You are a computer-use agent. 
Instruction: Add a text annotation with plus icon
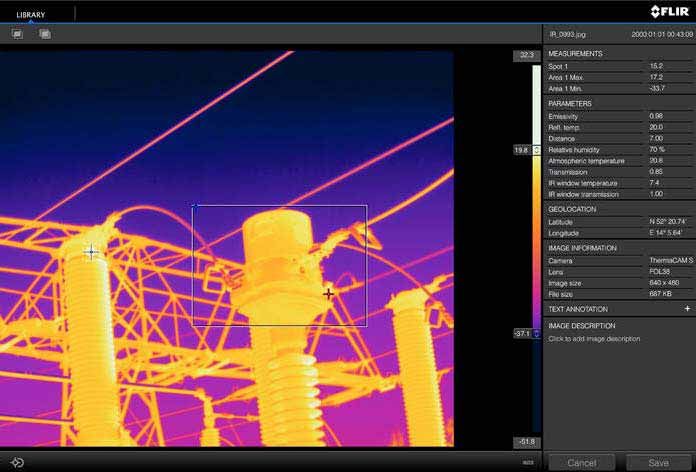click(x=686, y=310)
